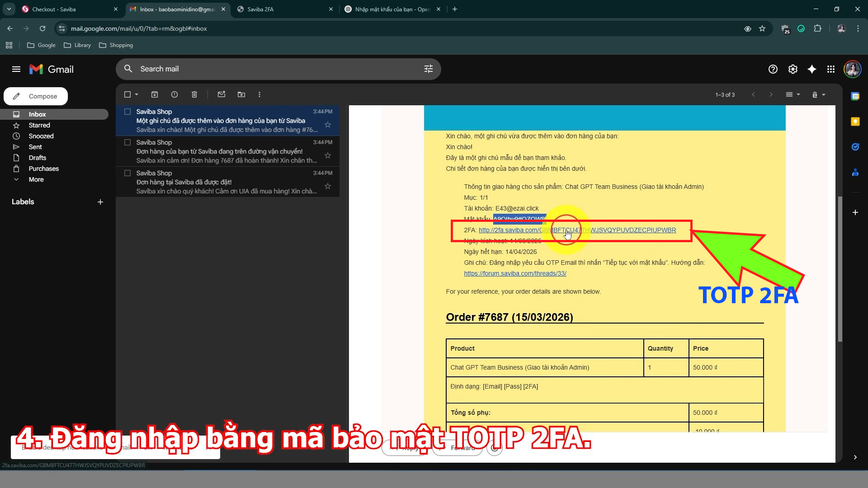Open search options filter icon
Viewport: 868px width, 488px height.
pos(429,69)
